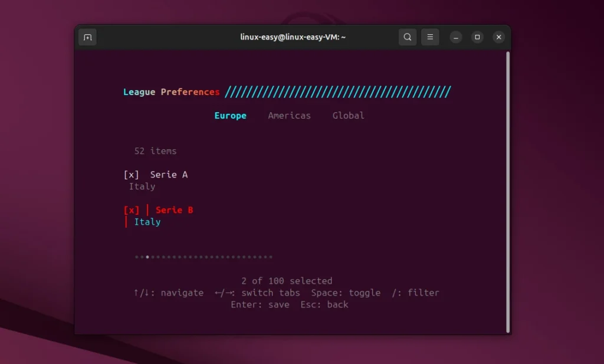Close the terminal window
Viewport: 604px width, 364px height.
coord(499,37)
